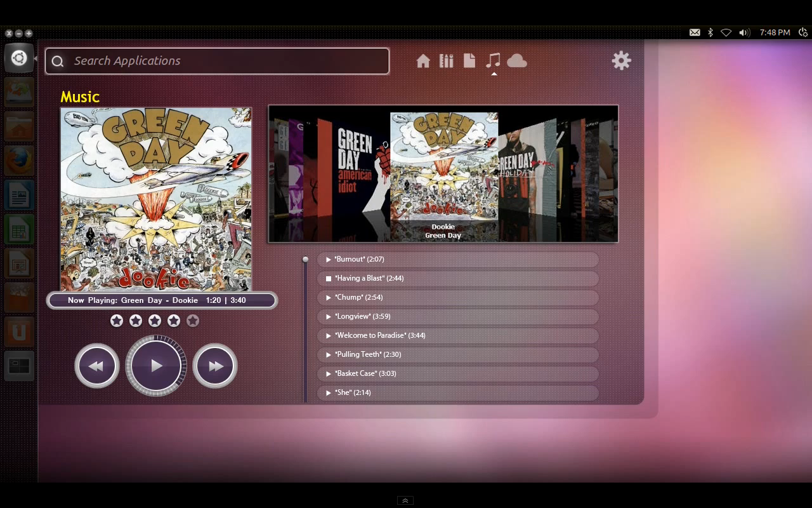Viewport: 812px width, 508px height.
Task: Select the "Pulling Teeth" (2:30) track
Action: [458, 354]
